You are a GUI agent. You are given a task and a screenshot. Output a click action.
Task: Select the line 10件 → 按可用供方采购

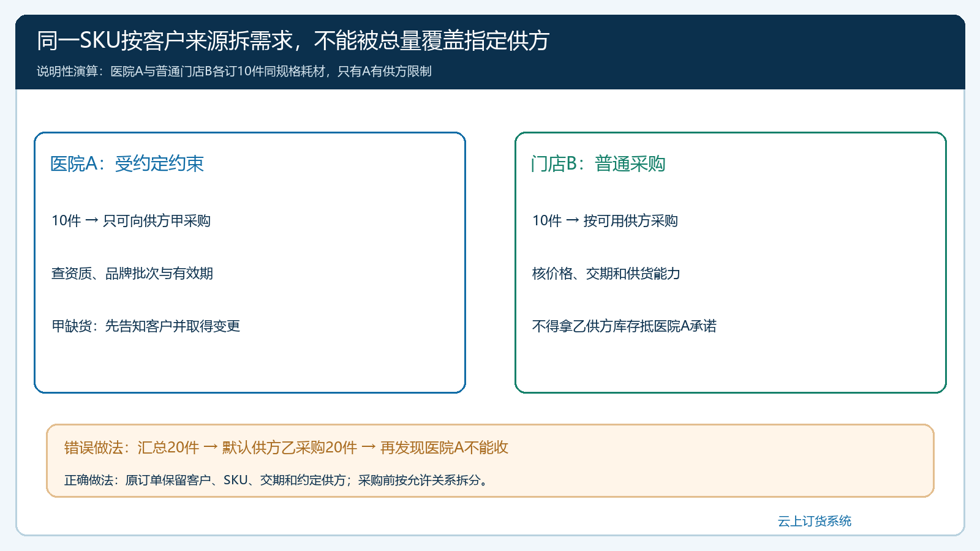tap(605, 220)
